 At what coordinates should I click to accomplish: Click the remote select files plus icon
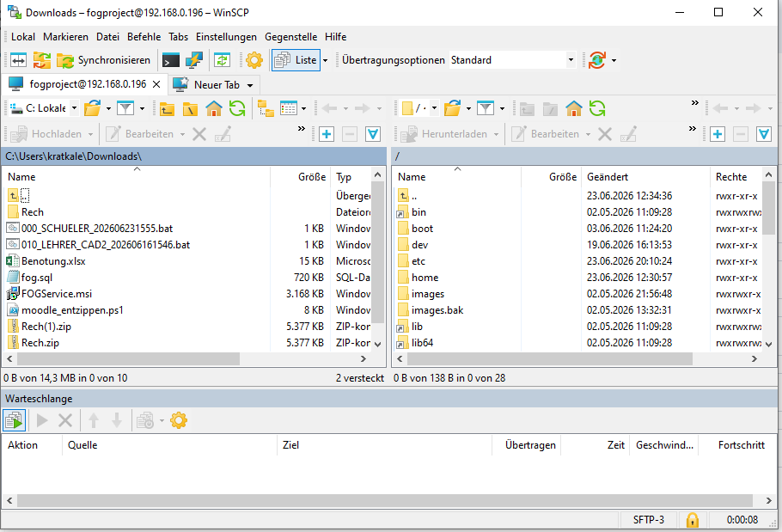(x=718, y=134)
